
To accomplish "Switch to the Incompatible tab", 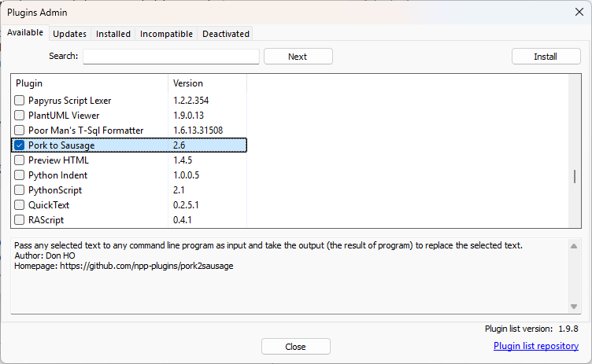I will click(x=166, y=34).
